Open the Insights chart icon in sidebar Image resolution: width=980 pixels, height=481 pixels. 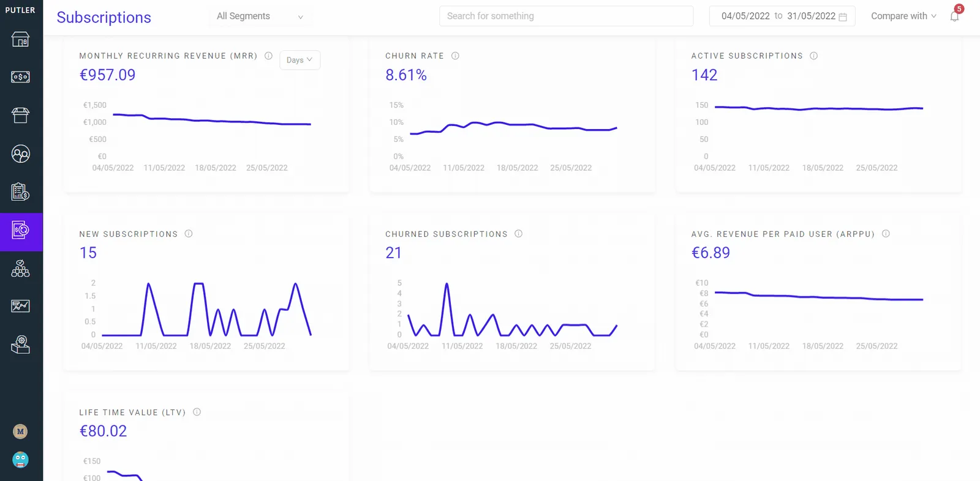click(21, 306)
